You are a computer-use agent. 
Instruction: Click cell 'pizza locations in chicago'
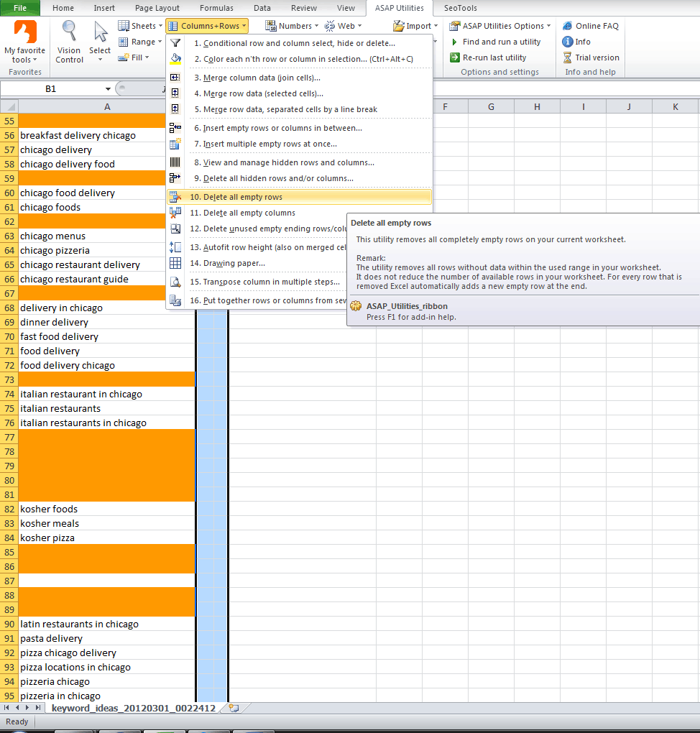106,668
